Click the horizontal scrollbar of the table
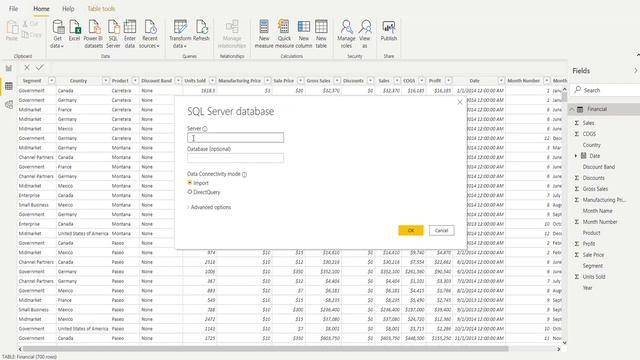Screen dimensions: 640x360 265,349
